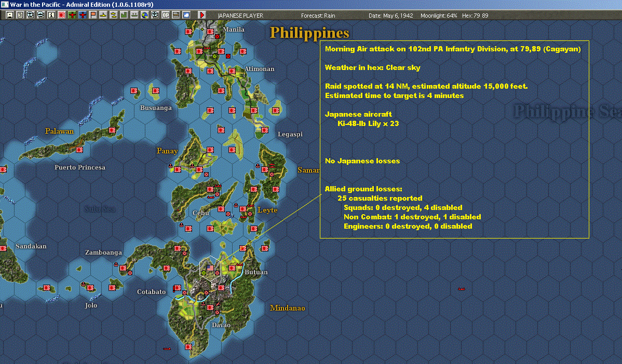Select the US flag base at Cagayan
The width and height of the screenshot is (622, 364).
click(210, 268)
